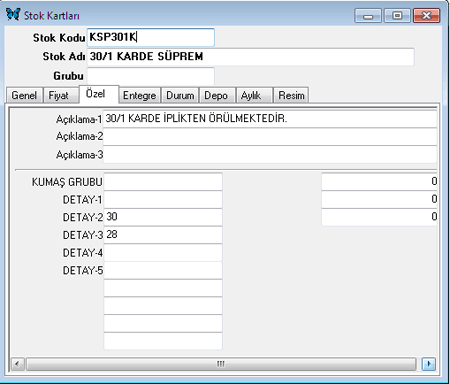Click the horizontal scrollbar left arrow

click(x=18, y=364)
